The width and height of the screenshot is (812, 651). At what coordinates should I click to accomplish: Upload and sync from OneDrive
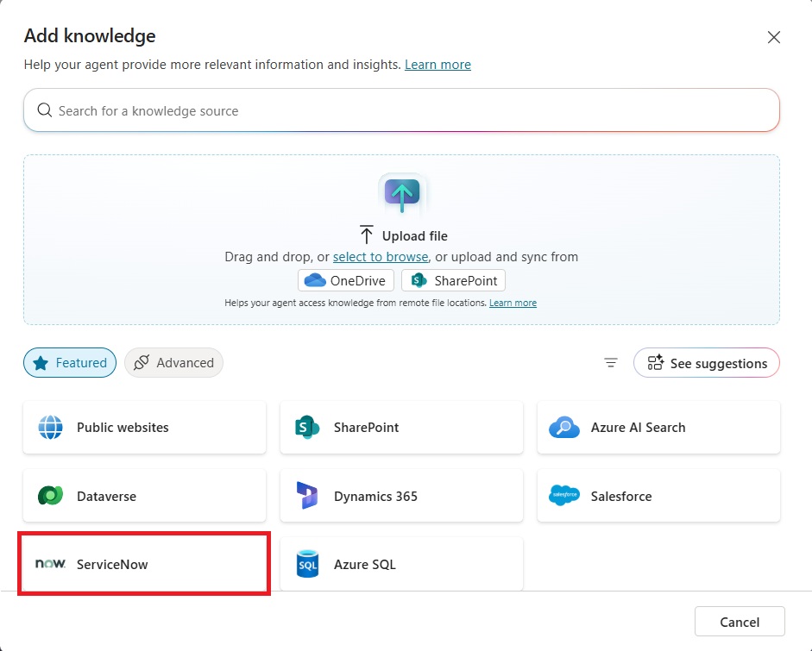coord(345,280)
